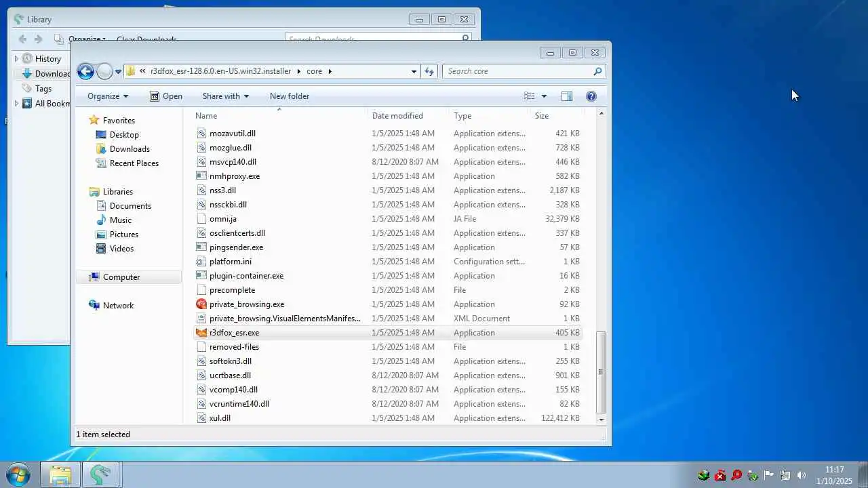Viewport: 868px width, 488px height.
Task: Select Libraries in the navigation pane
Action: [x=118, y=192]
